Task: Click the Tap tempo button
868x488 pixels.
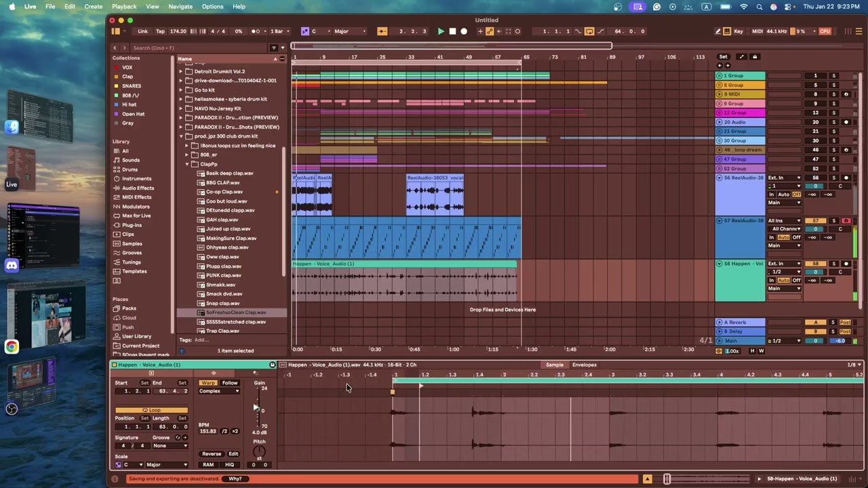Action: coord(160,31)
